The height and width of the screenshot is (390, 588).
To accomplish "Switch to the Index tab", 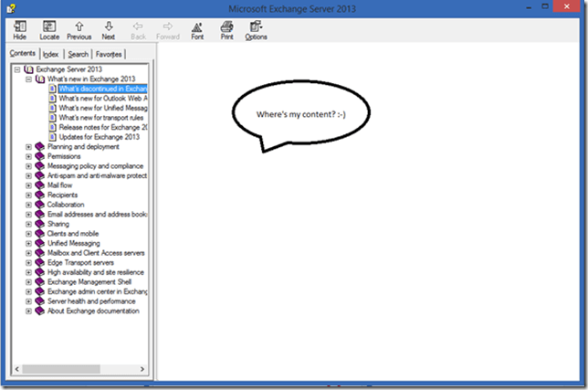I will 50,54.
